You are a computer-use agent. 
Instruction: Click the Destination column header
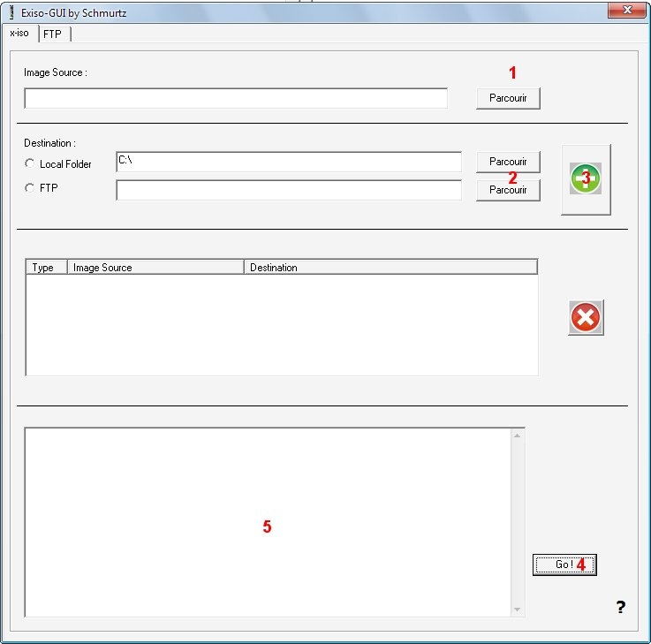click(x=390, y=267)
